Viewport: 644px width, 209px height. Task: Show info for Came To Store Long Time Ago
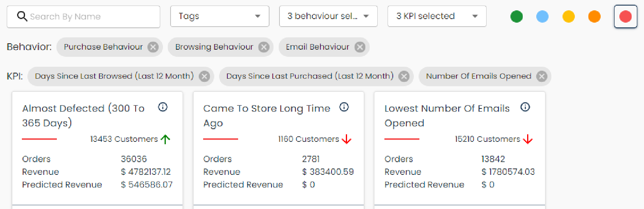[344, 107]
